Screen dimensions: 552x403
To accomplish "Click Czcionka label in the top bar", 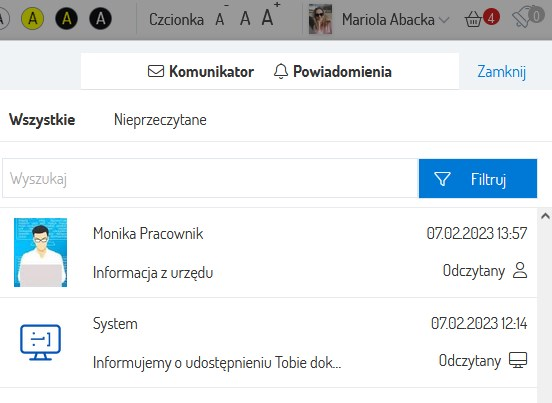I will point(176,19).
